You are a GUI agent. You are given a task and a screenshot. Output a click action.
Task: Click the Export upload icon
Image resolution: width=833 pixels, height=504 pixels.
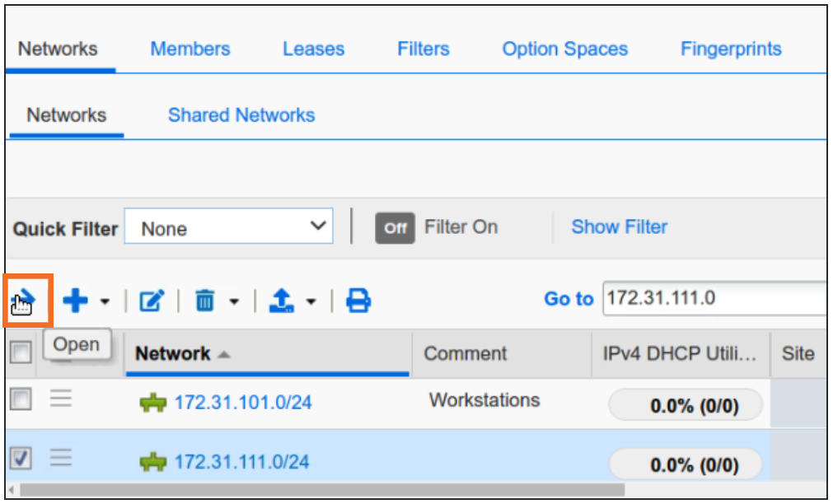click(283, 301)
